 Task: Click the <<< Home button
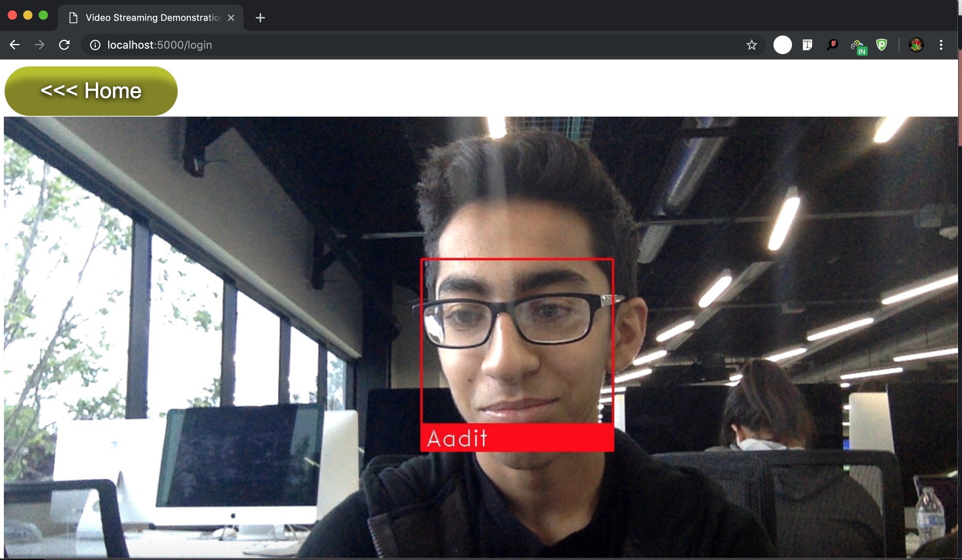pyautogui.click(x=91, y=91)
